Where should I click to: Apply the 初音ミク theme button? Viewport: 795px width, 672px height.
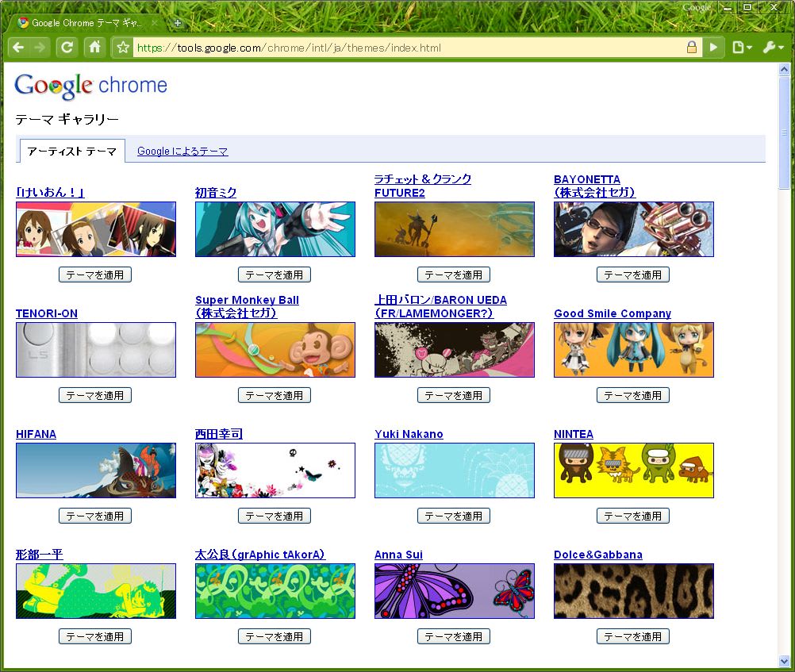point(275,275)
